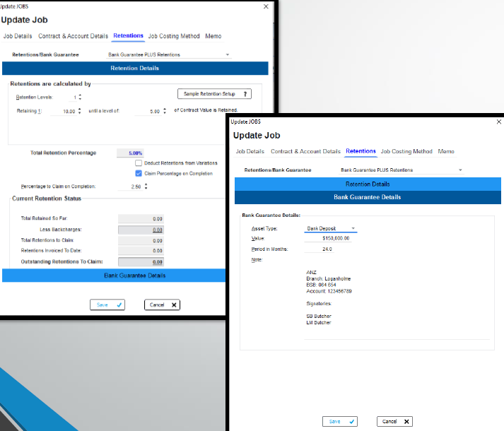This screenshot has width=504, height=431.
Task: Select Retentions tab in front window
Action: (361, 151)
